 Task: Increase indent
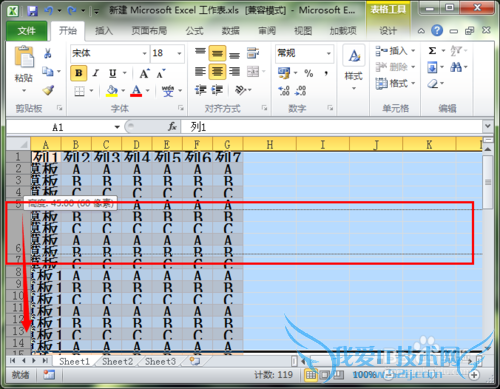point(217,90)
